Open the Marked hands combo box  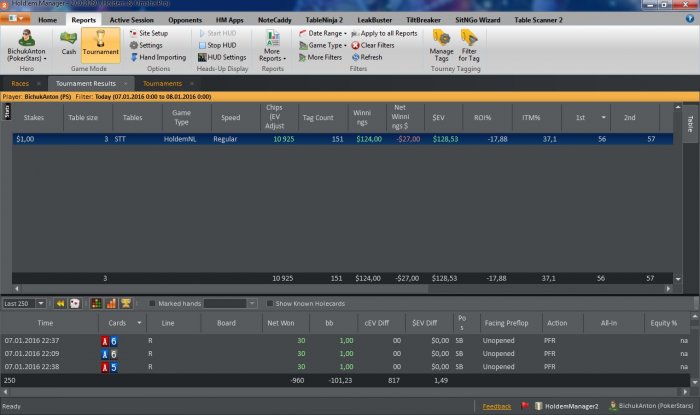point(252,303)
